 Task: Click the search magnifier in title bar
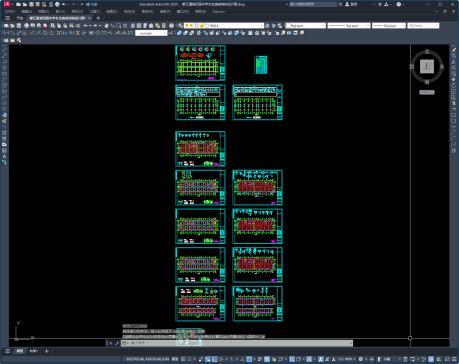(x=340, y=4)
